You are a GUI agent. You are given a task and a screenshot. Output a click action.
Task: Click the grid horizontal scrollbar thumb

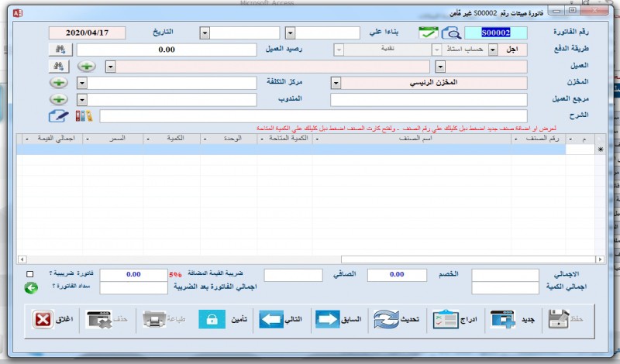[x=468, y=259]
